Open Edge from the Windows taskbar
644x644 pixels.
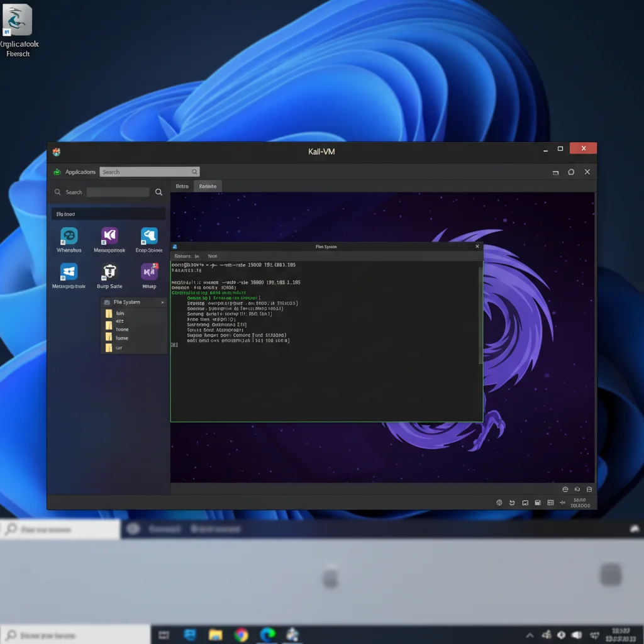click(x=267, y=635)
